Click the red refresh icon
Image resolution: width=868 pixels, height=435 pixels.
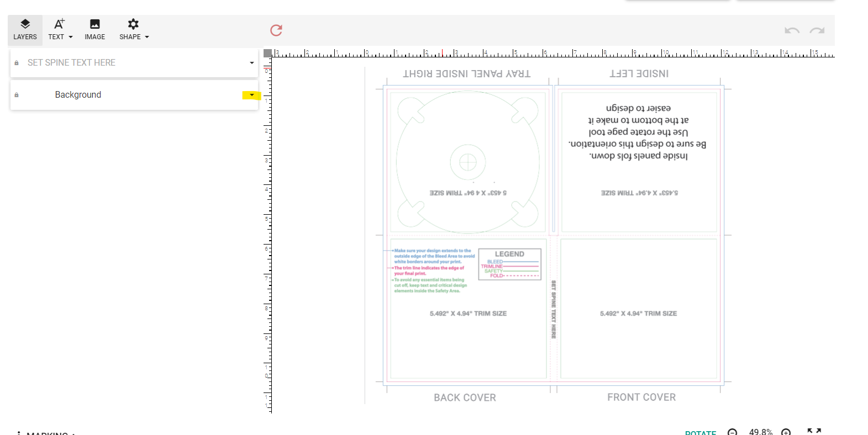[x=276, y=30]
